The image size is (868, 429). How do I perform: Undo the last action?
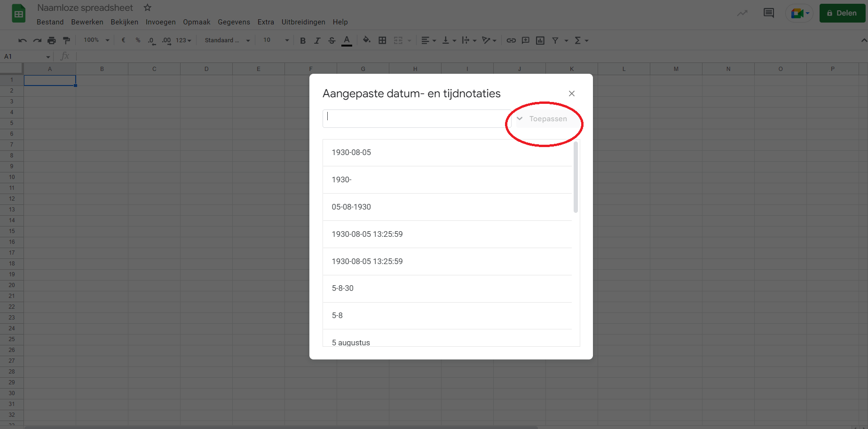[x=22, y=40]
